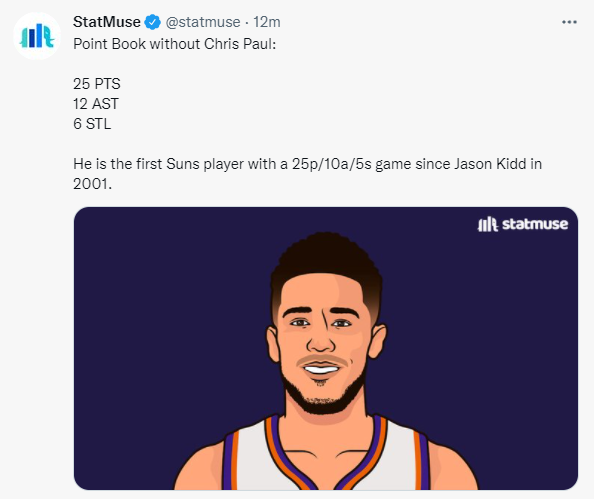Click the statmuse watermark logo in image
Image resolution: width=594 pixels, height=499 pixels.
[x=523, y=224]
